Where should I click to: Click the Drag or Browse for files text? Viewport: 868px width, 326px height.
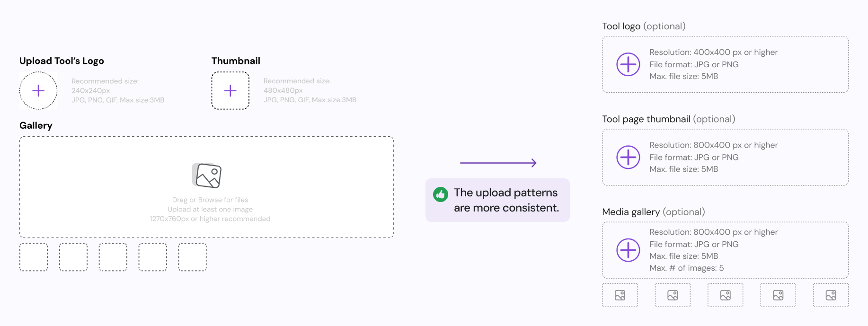[x=210, y=200]
